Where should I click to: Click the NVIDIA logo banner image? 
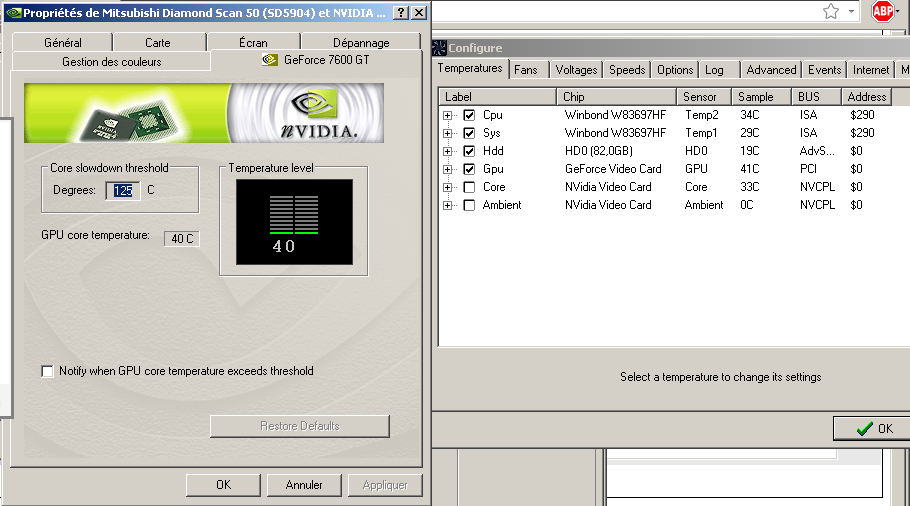pos(204,113)
